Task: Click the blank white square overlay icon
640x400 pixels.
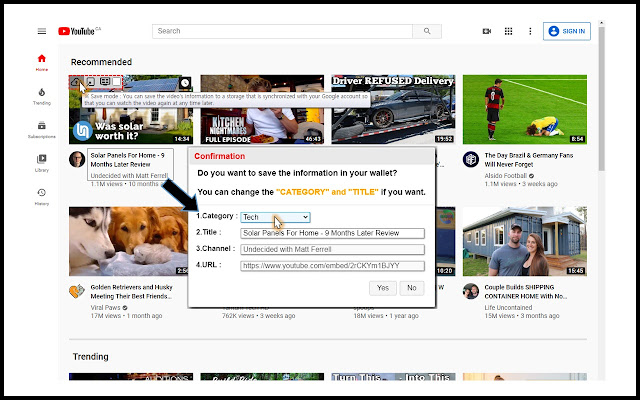Action: [x=117, y=82]
